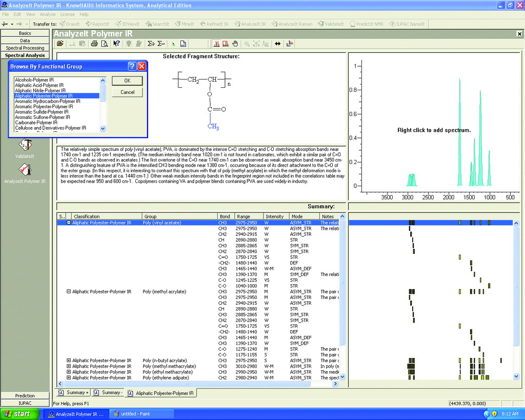Open print preview from the toolbar
This screenshot has width=525, height=420.
[x=105, y=44]
